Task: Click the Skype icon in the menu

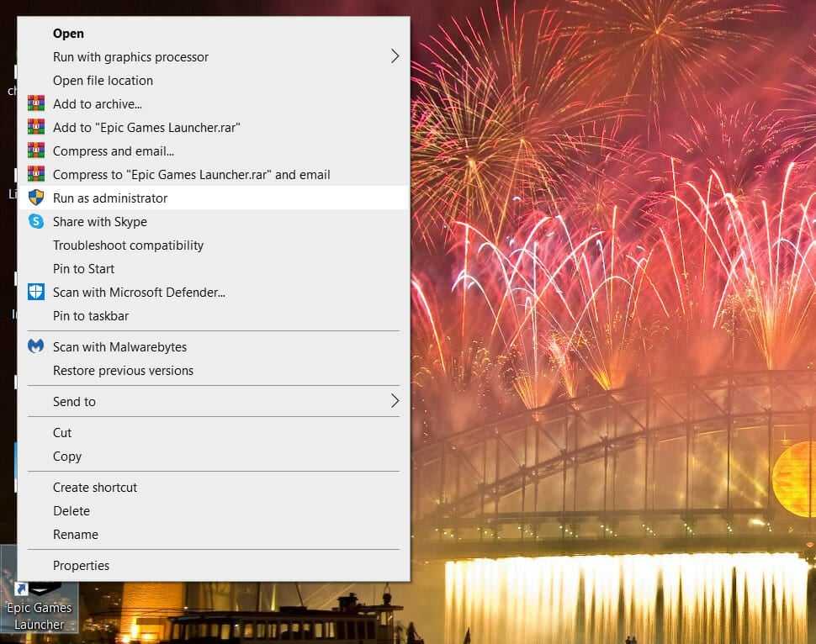Action: click(36, 221)
